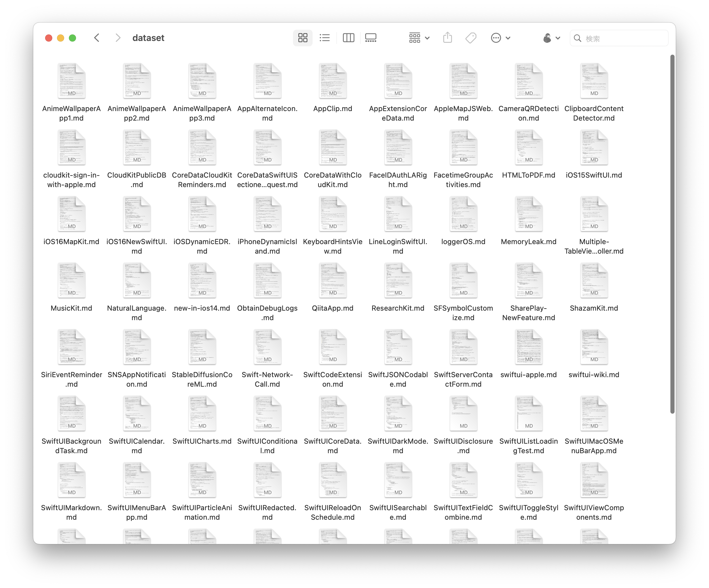Click the SFSymbolCustomize.md file name

point(463,313)
